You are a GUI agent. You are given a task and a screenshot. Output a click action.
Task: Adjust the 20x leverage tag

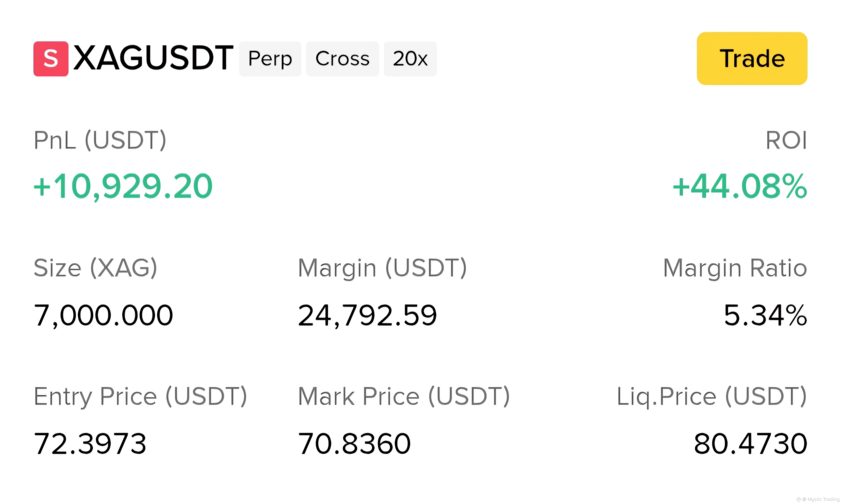click(410, 59)
